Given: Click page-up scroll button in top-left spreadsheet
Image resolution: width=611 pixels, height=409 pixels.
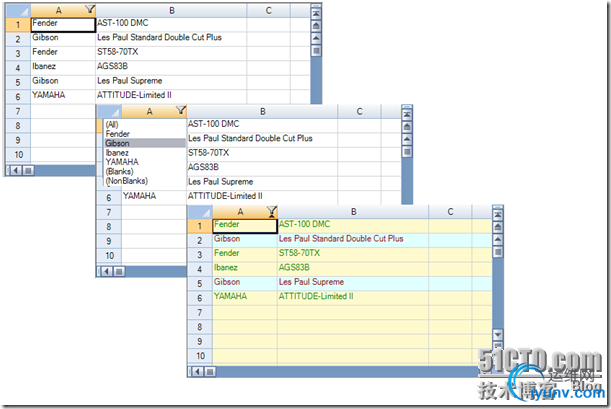Looking at the screenshot, I should tap(316, 26).
